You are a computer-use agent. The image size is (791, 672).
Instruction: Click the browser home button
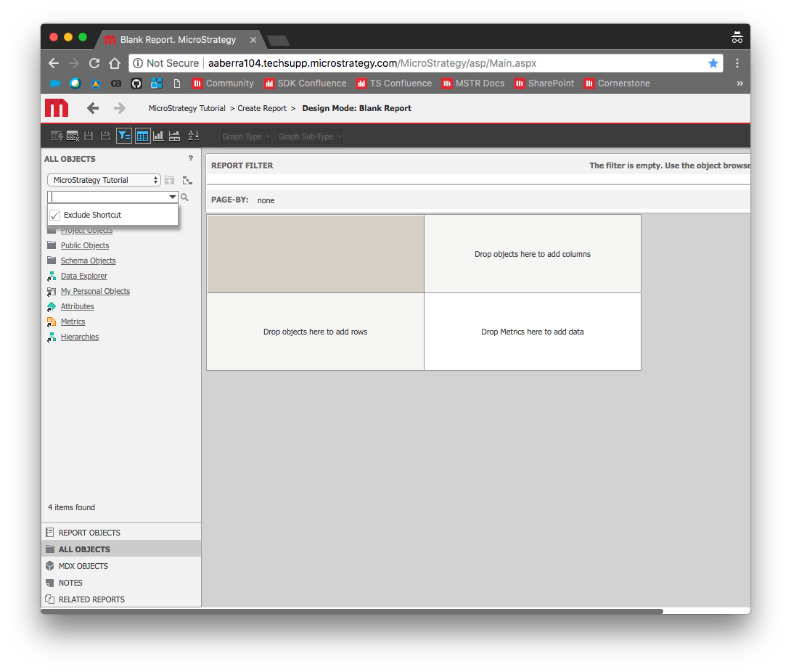pos(115,63)
